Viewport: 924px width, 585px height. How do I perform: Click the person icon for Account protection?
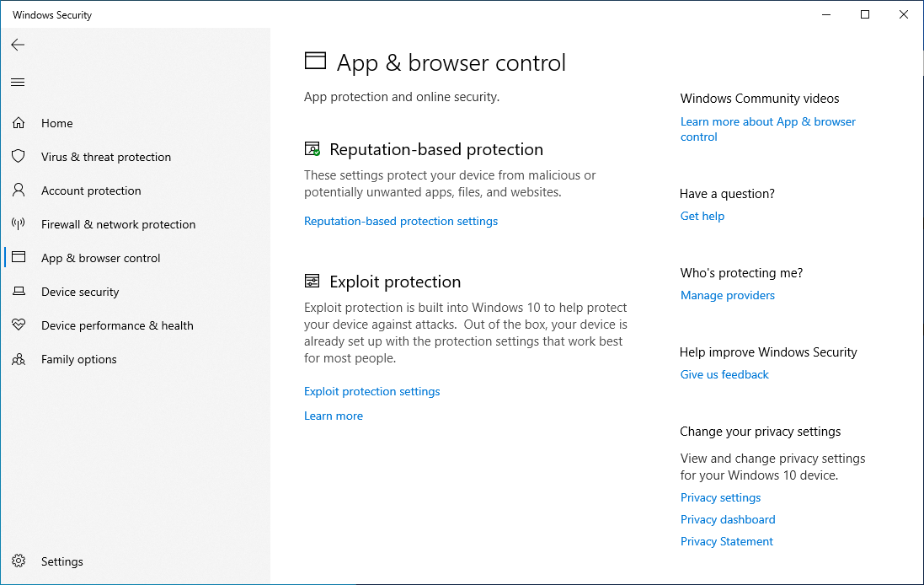pos(19,190)
